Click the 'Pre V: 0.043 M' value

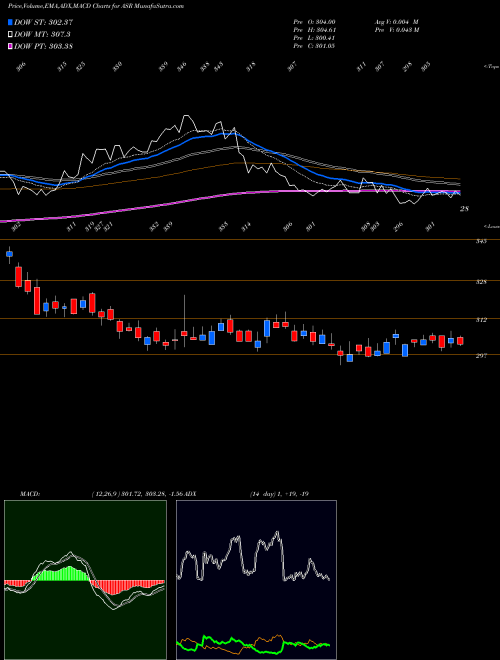[x=396, y=30]
